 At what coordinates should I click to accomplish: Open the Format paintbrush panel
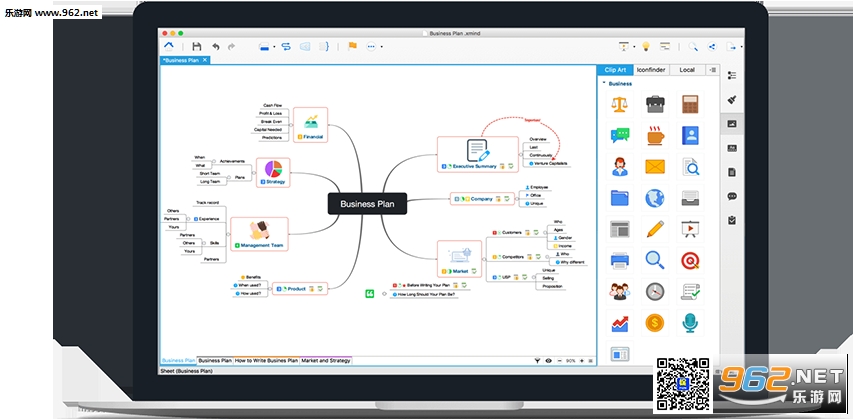732,100
